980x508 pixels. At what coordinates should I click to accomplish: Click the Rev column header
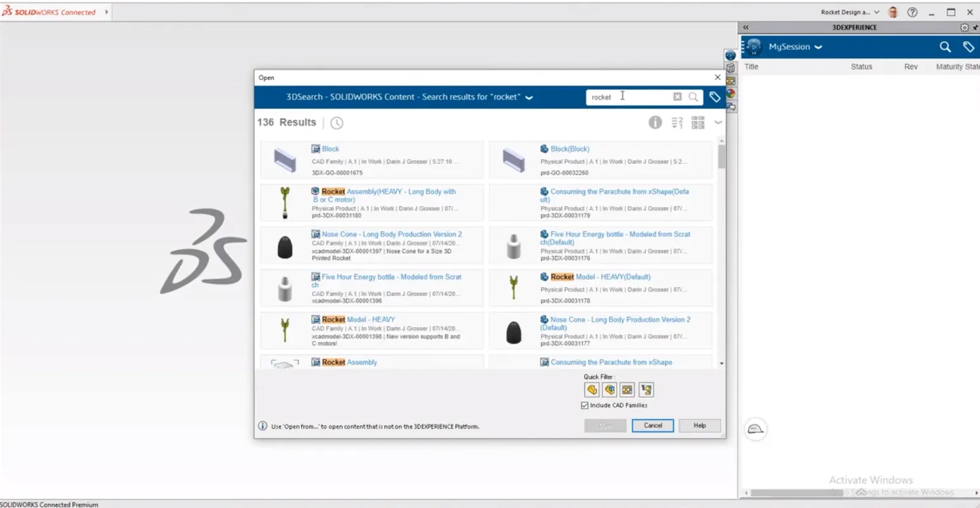pos(911,67)
